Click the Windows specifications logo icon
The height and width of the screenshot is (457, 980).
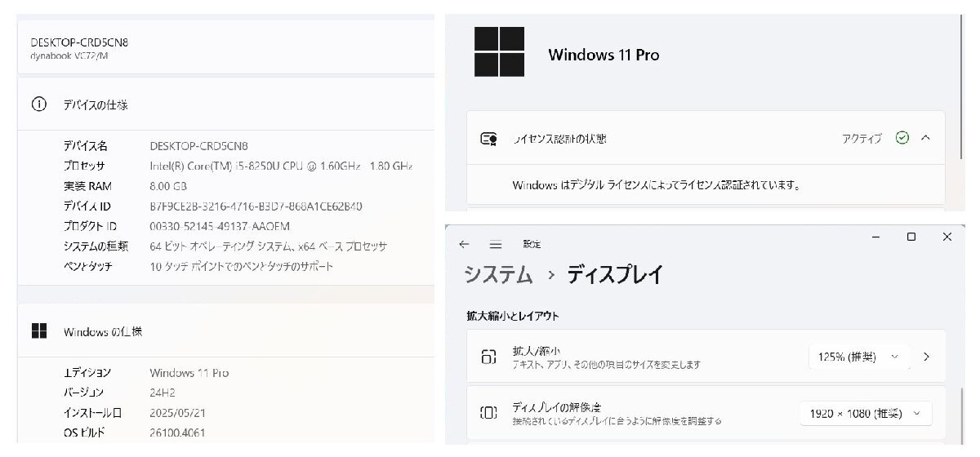[38, 331]
